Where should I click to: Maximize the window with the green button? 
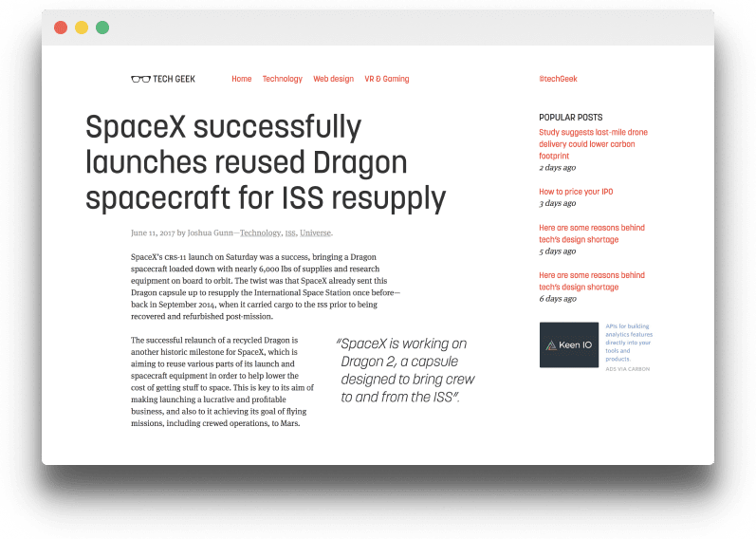pyautogui.click(x=102, y=28)
